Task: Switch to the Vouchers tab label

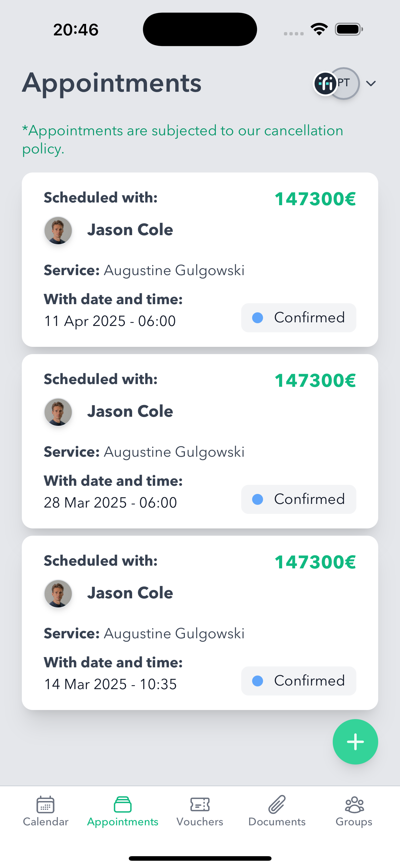Action: click(200, 821)
